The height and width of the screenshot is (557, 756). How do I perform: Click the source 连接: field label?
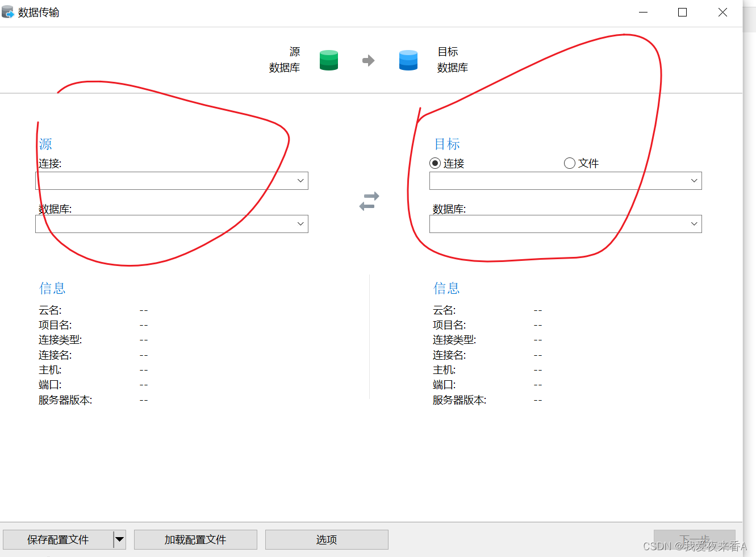tap(50, 164)
